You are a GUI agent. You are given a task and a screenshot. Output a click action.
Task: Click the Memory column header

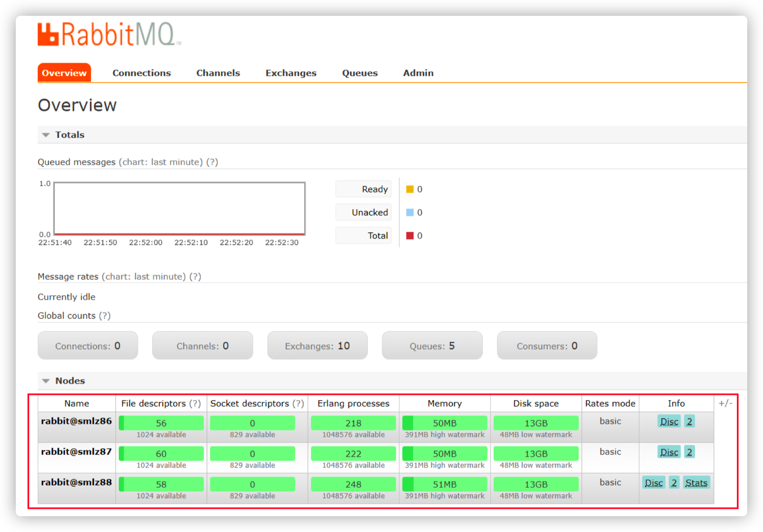coord(445,404)
